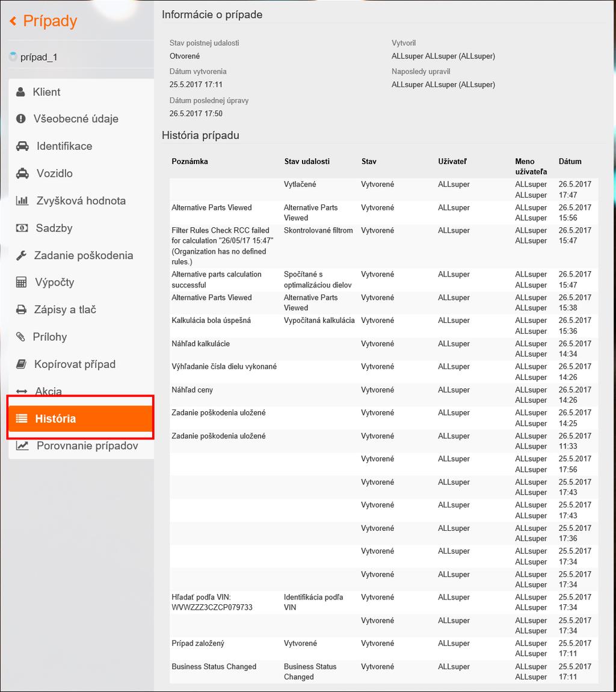616x692 pixels.
Task: Click the Prílohy paperclip icon
Action: tap(20, 337)
